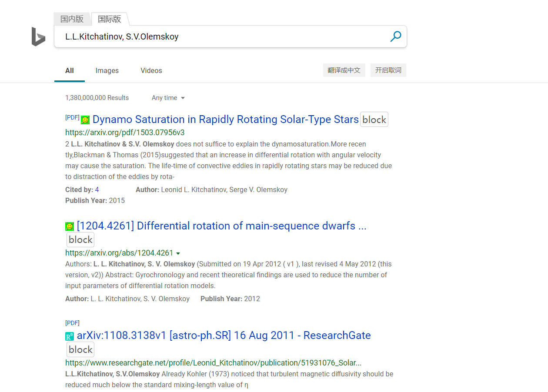Open Differential rotation of main-sequence dwarfs link
The image size is (548, 392).
[x=221, y=226]
